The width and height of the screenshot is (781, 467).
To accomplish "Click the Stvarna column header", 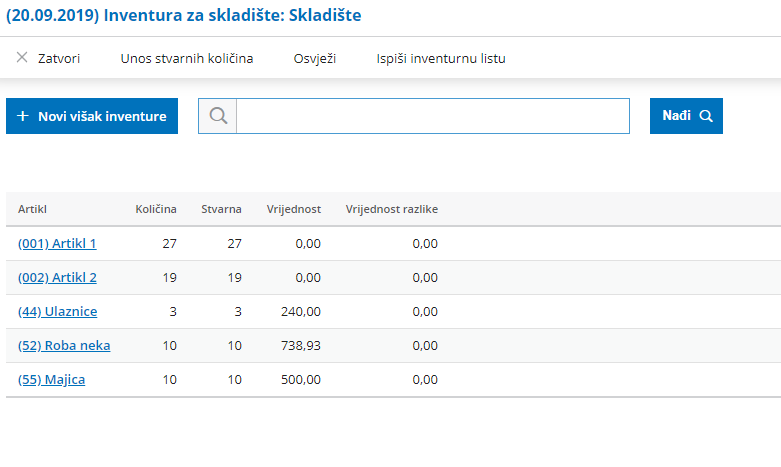I will [221, 209].
